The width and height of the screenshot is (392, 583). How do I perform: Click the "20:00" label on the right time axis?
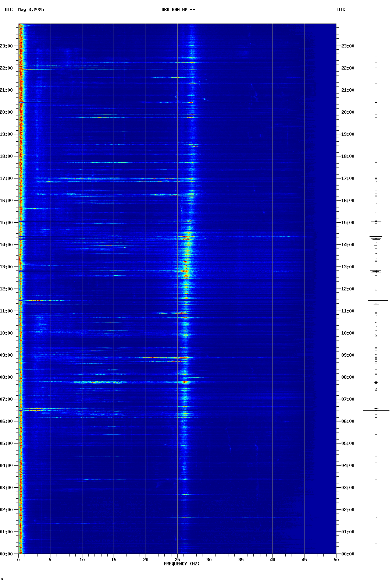click(x=348, y=112)
